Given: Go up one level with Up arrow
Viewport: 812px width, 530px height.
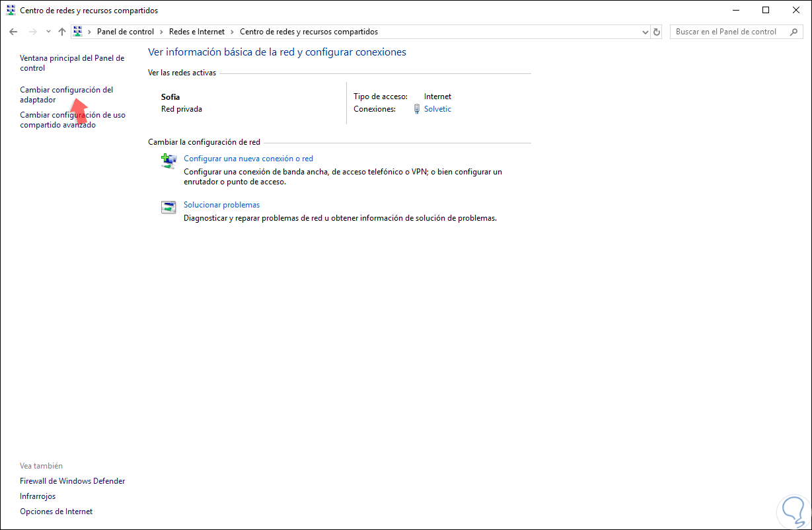Looking at the screenshot, I should click(x=61, y=32).
